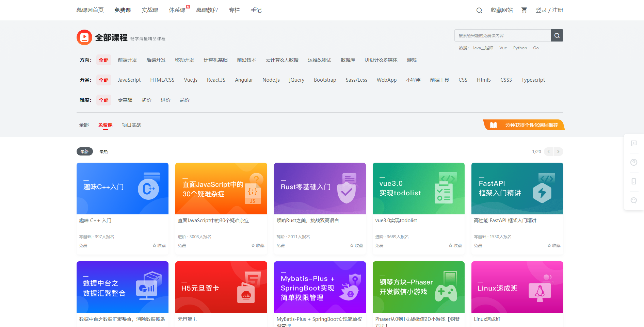Open 专栏 in the top navigation
The width and height of the screenshot is (644, 327).
[x=234, y=10]
